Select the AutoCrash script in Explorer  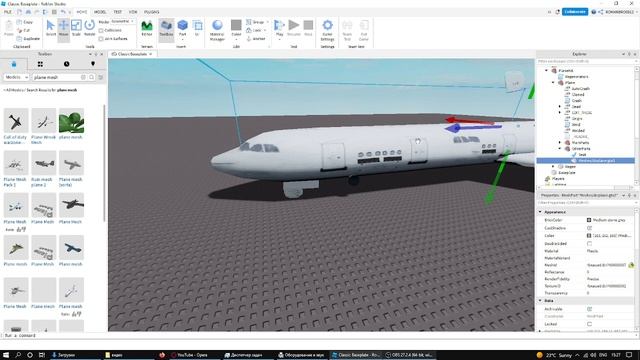tap(580, 89)
